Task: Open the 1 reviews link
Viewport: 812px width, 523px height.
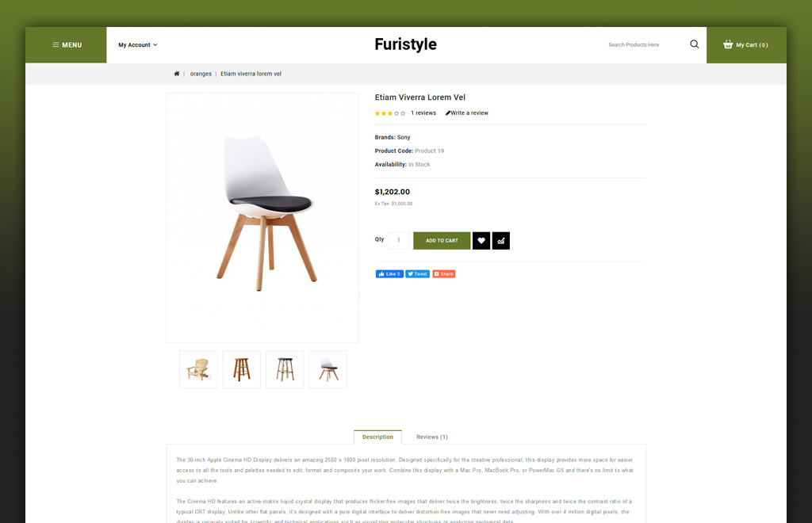Action: (423, 113)
